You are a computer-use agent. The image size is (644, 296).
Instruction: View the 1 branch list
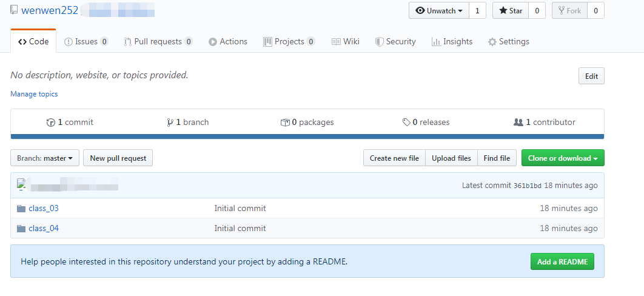(188, 122)
